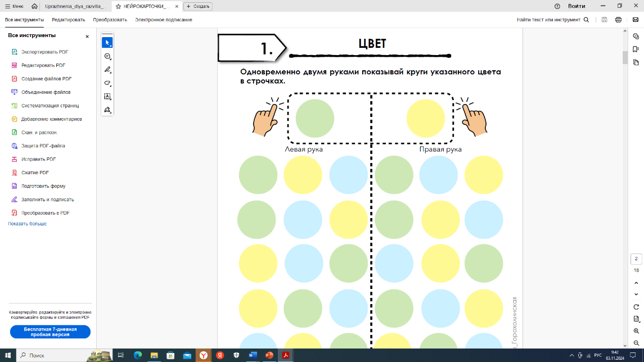Screen dimensions: 644x362
Task: Select the highlighter pen tool
Action: coord(107,70)
